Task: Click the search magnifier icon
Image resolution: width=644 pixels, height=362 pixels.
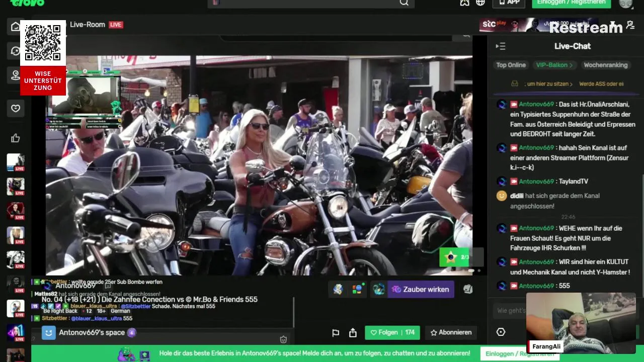Action: pos(404,3)
